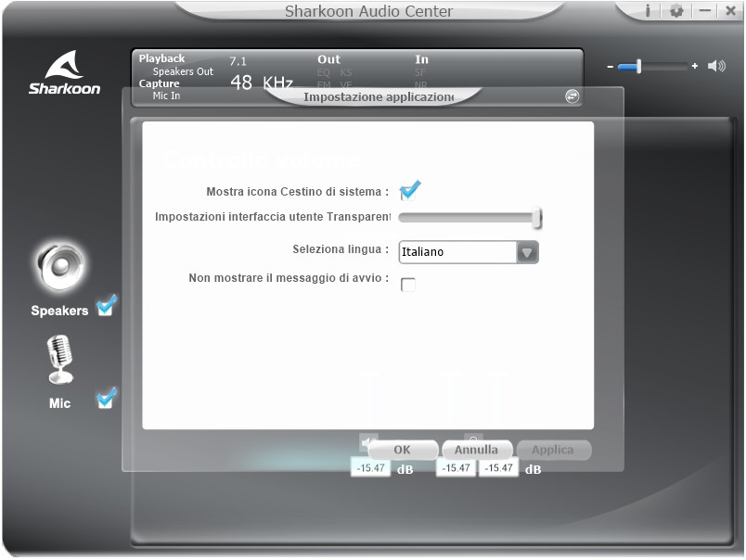Click the Mic In capture label
This screenshot has width=746, height=560.
[166, 95]
